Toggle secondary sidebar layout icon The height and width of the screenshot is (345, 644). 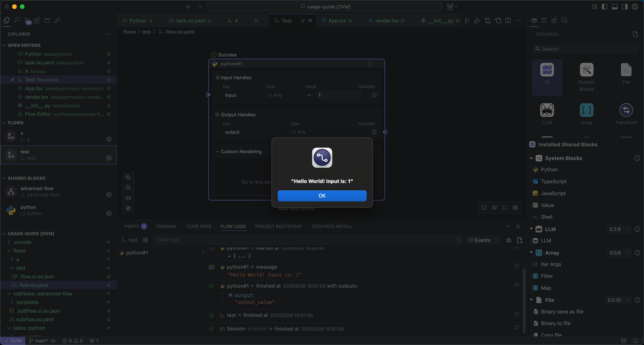624,7
